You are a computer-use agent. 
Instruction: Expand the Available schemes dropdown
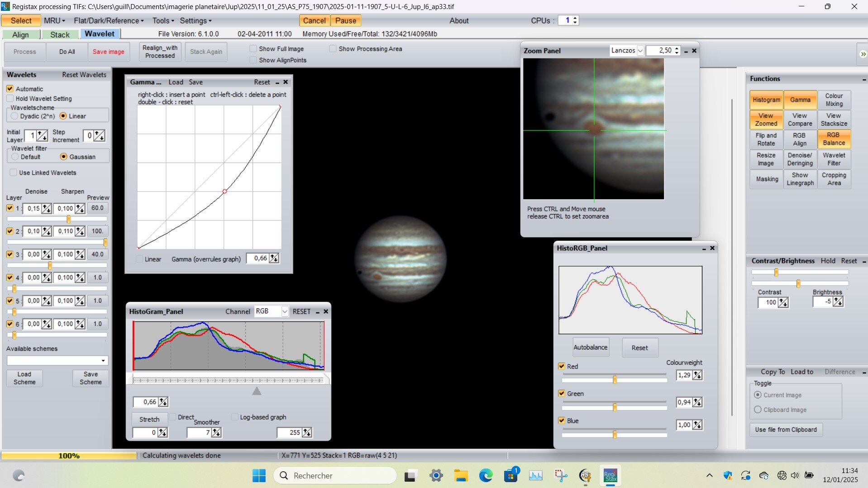[103, 361]
